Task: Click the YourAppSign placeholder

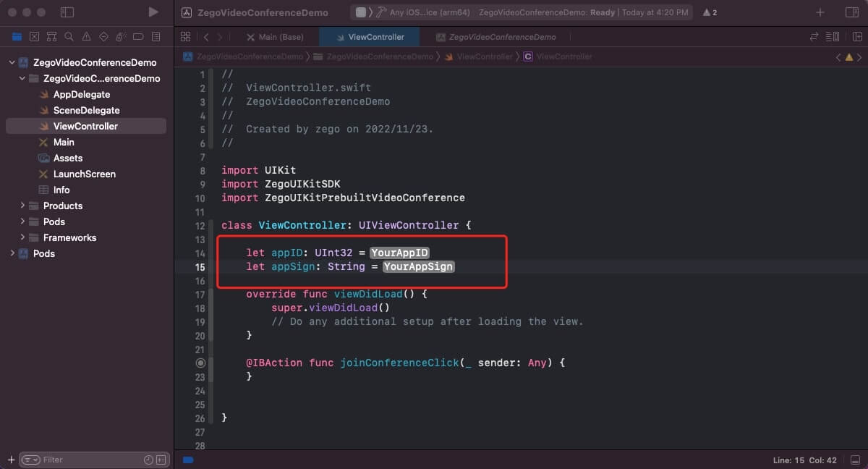Action: tap(418, 266)
